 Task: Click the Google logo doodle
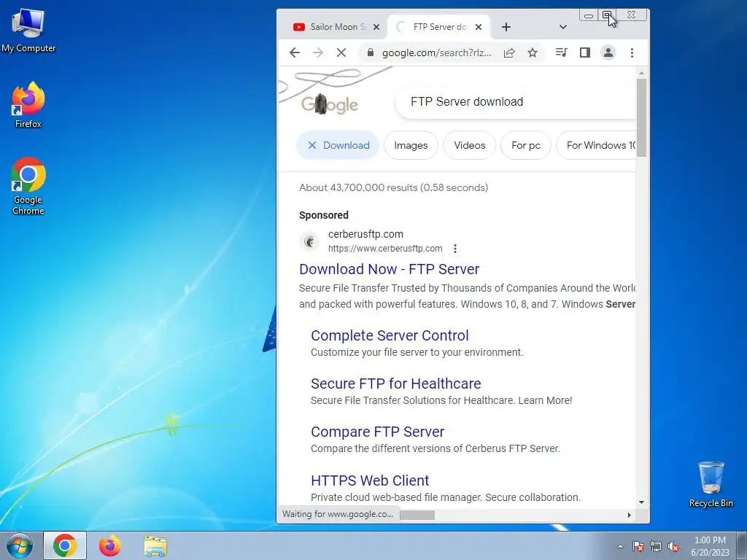330,104
